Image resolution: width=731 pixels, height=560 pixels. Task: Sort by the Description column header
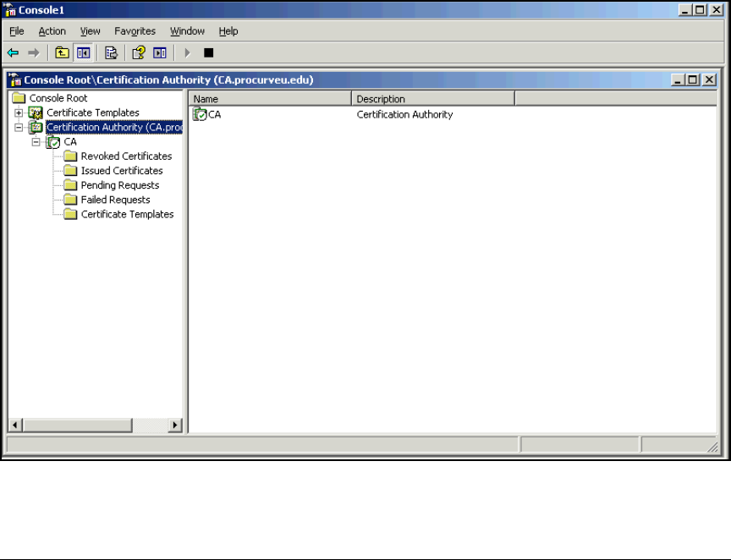click(x=433, y=99)
